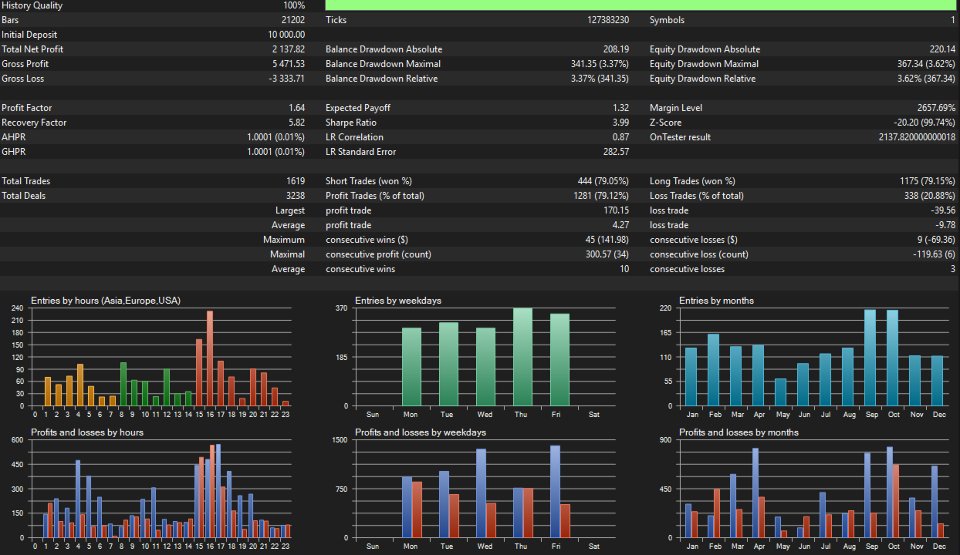Select the average consecutive wins value 10
960x555 pixels.
click(624, 270)
